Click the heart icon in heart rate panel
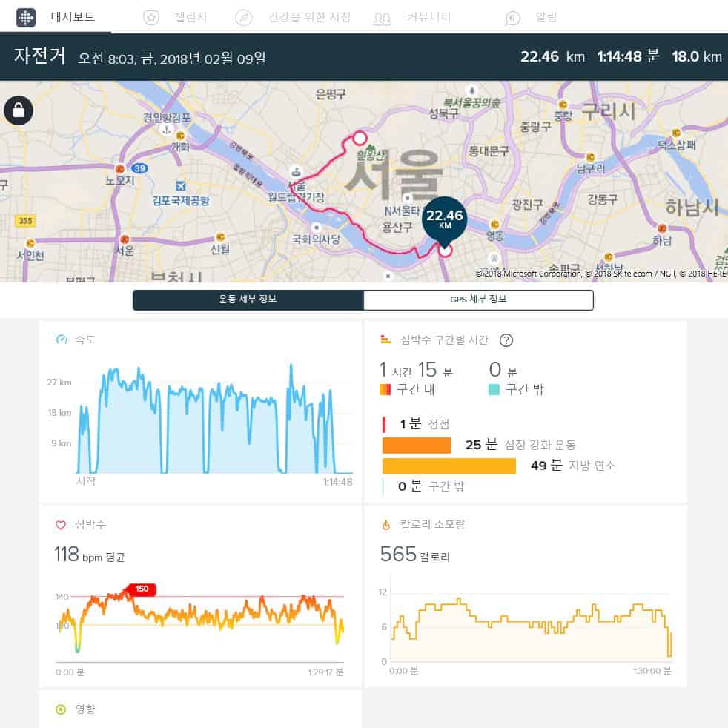This screenshot has height=728, width=728. (61, 525)
